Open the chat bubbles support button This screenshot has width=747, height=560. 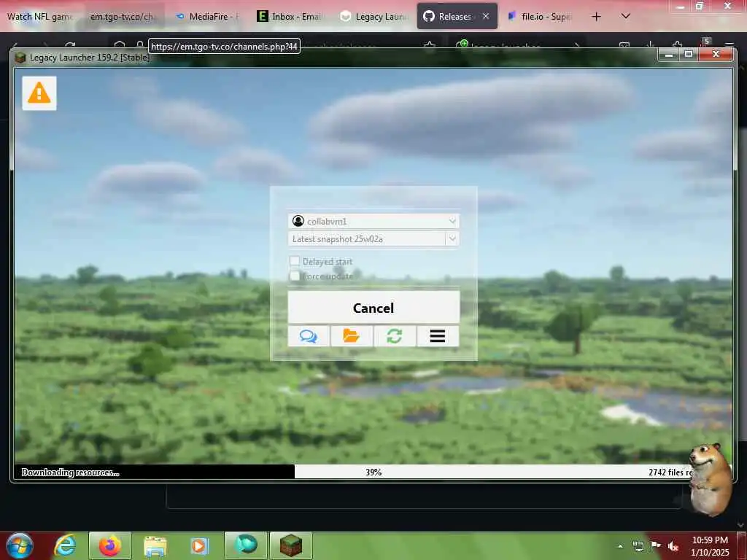(x=309, y=336)
